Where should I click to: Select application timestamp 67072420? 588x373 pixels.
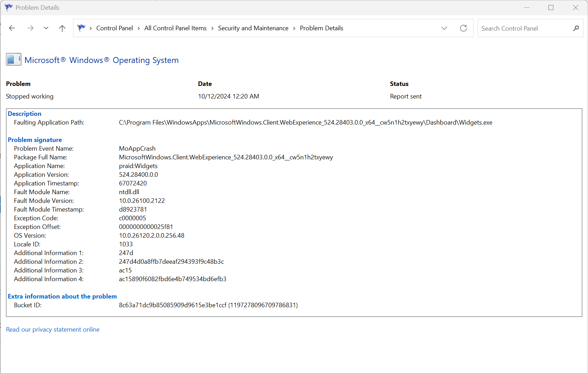tap(133, 183)
